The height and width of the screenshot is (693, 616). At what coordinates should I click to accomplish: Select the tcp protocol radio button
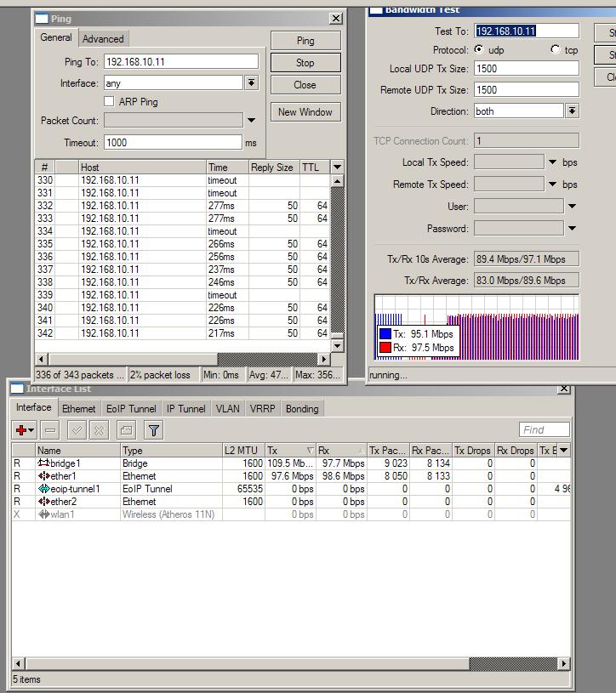(x=556, y=50)
